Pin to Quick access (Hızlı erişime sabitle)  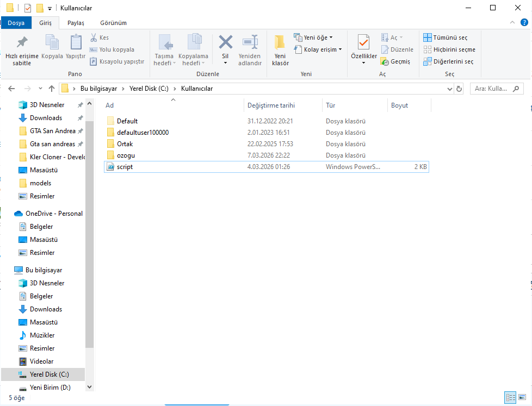coord(22,50)
